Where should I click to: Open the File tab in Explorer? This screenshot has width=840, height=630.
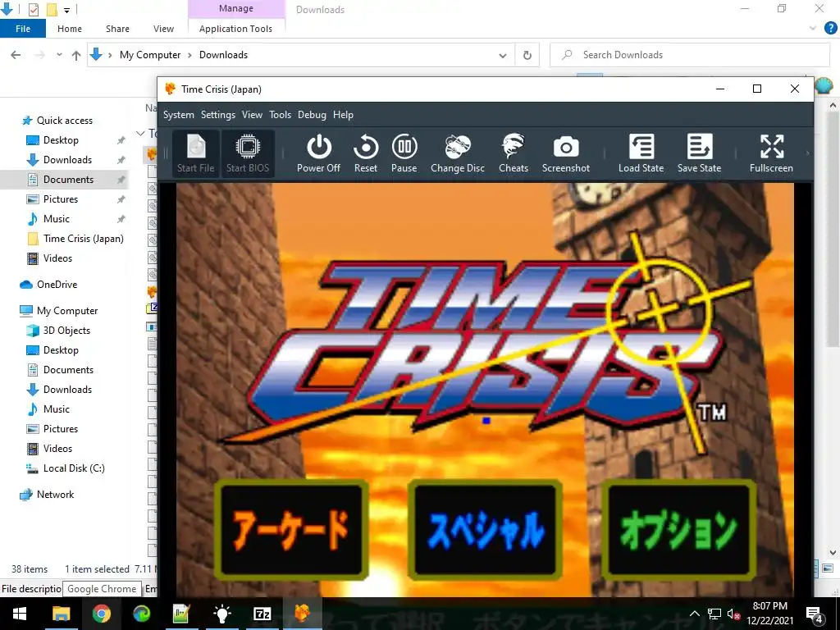(23, 29)
